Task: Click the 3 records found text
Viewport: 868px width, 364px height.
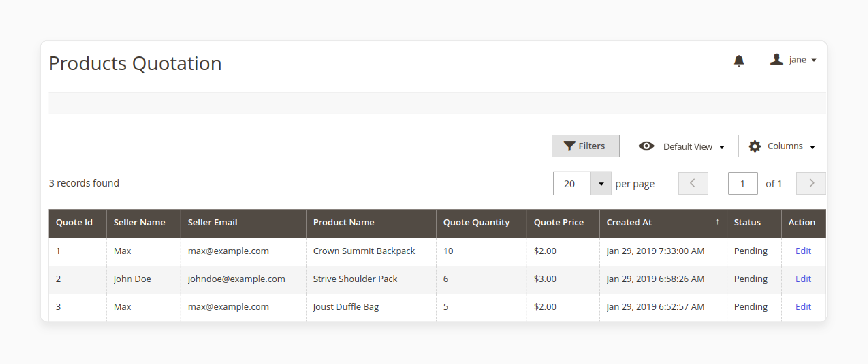Action: coord(84,183)
